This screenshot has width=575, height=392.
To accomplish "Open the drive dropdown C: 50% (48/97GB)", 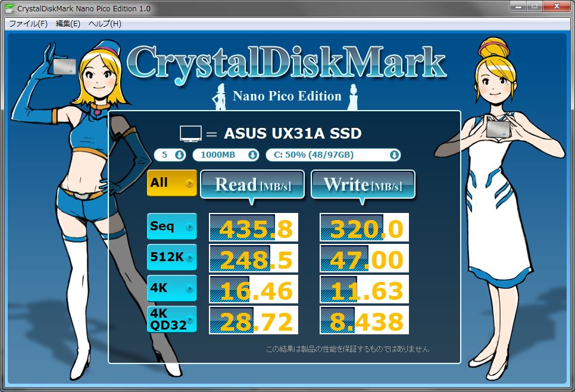I will click(x=333, y=155).
